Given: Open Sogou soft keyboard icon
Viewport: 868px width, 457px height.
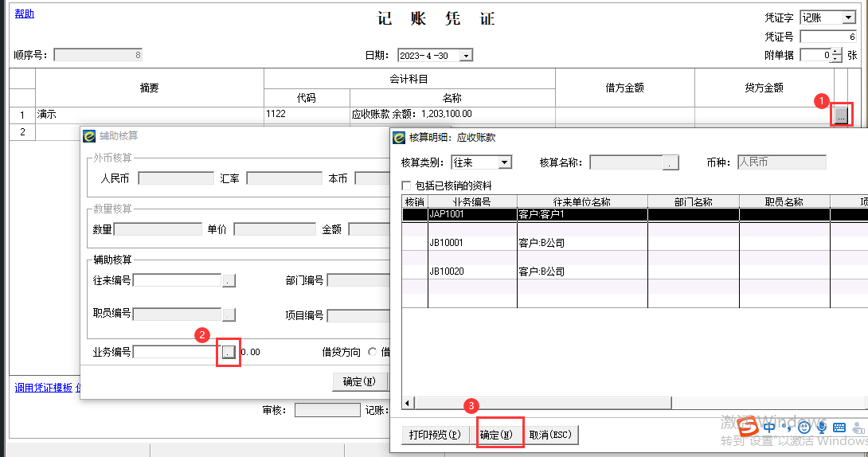Looking at the screenshot, I should point(839,427).
